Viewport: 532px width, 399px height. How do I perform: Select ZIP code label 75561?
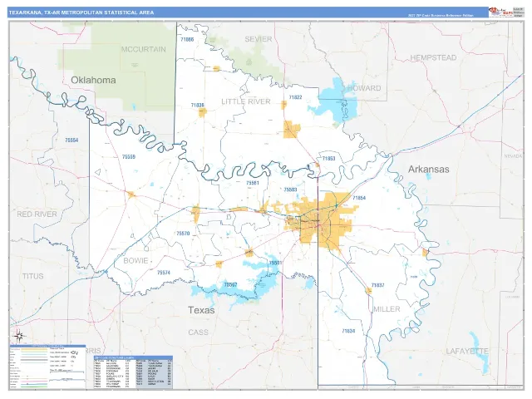(x=253, y=183)
